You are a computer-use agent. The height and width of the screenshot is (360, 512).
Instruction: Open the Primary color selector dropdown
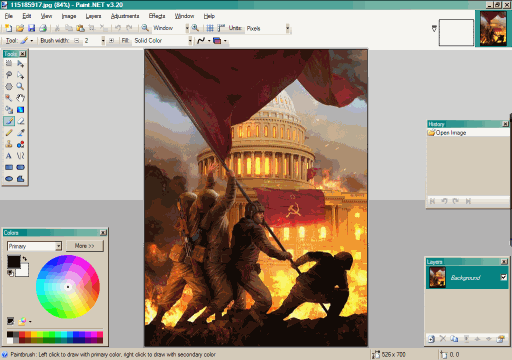58,246
